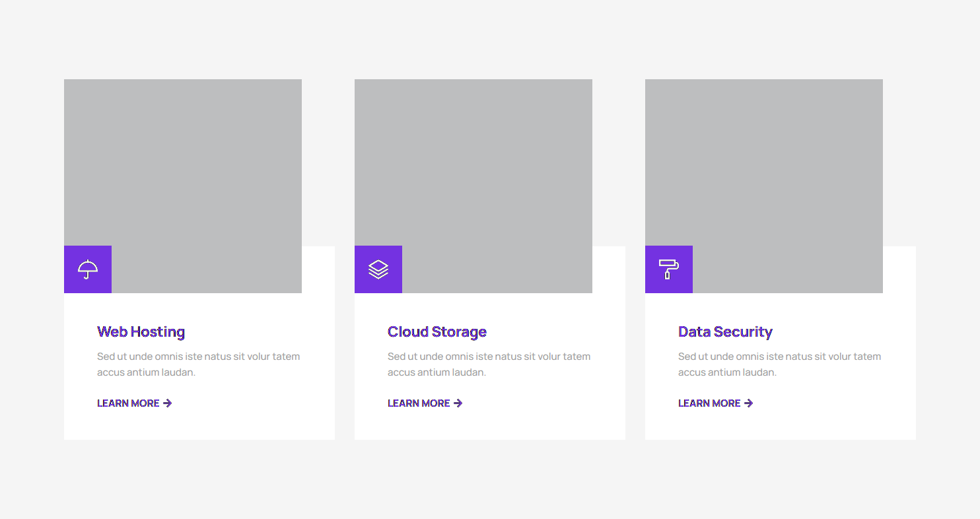Screen dimensions: 980x519
Task: Select the Data Security heading
Action: (725, 331)
